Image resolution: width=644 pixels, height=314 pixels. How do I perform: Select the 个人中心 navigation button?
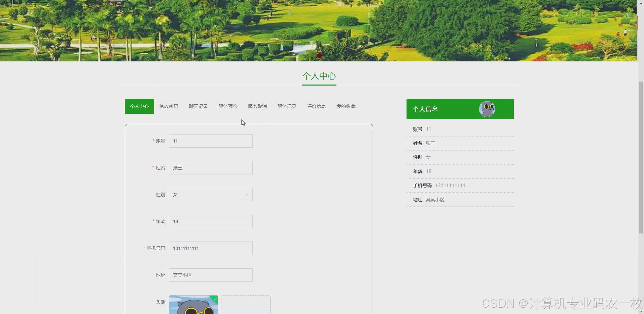tap(139, 106)
